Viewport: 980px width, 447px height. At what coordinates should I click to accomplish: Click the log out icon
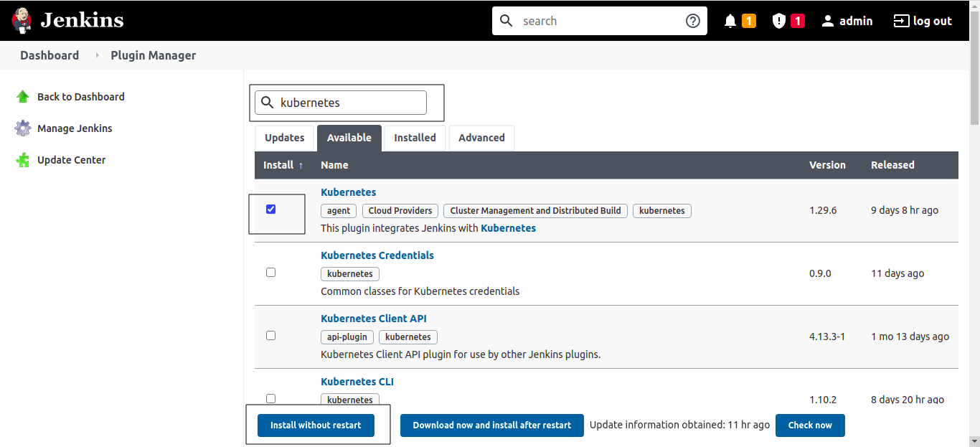coord(901,21)
